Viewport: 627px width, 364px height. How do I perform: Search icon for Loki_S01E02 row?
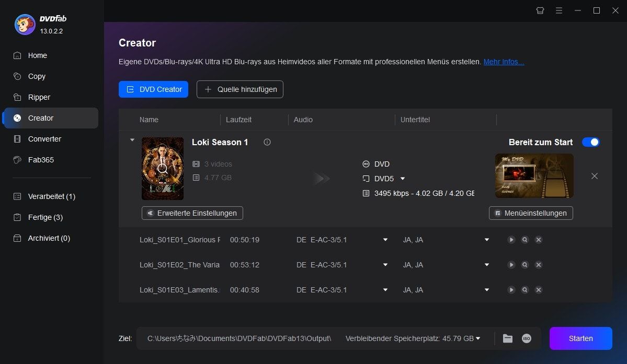[x=525, y=265]
